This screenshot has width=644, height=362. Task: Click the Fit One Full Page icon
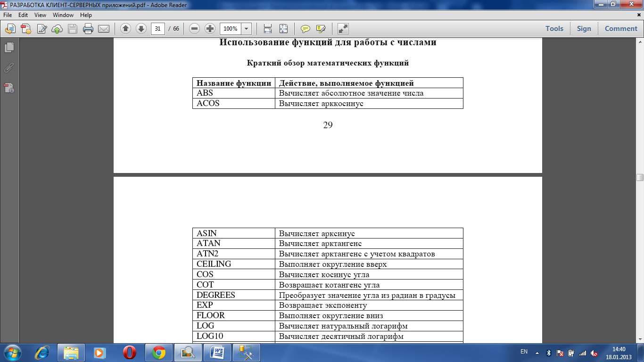point(283,29)
